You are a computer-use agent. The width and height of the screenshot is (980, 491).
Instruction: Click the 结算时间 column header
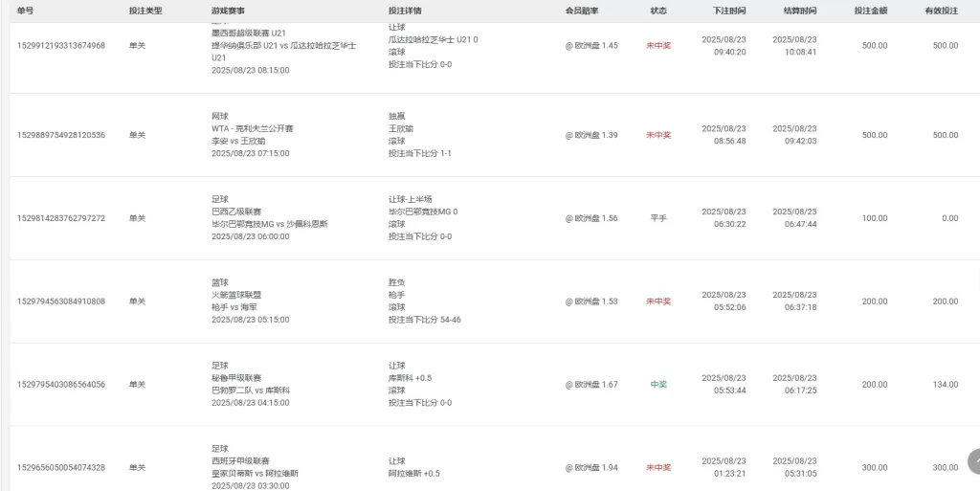(x=800, y=11)
